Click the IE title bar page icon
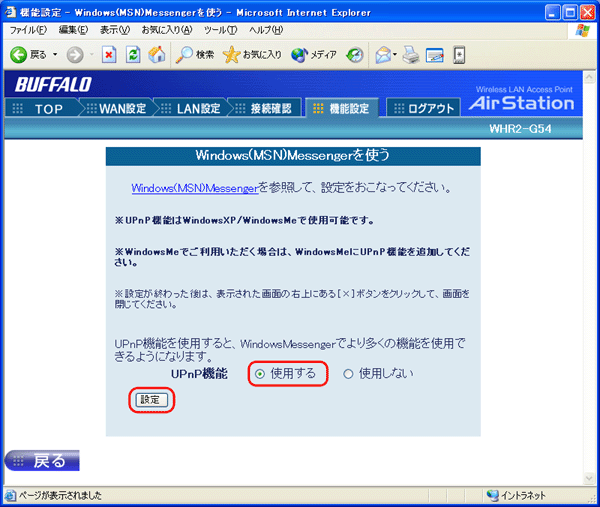This screenshot has width=600, height=507. [11, 12]
